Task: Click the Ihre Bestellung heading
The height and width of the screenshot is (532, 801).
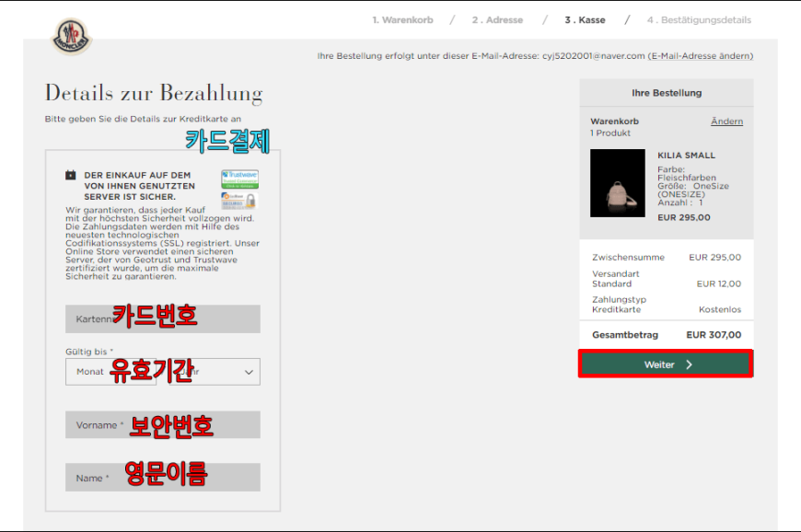Action: tap(667, 93)
